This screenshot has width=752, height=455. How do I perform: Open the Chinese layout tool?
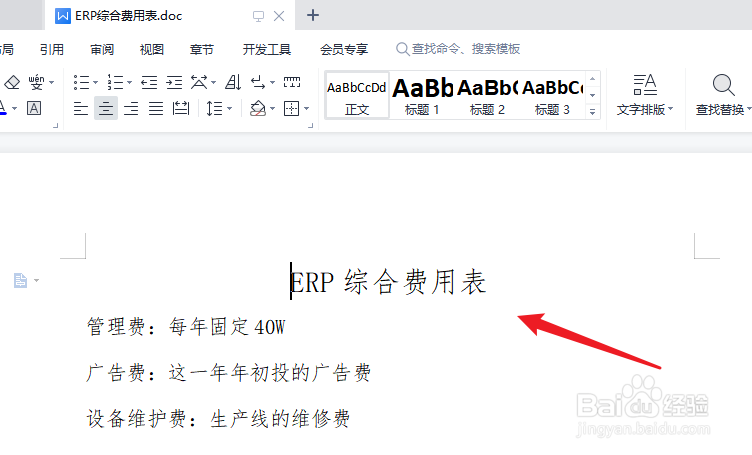coord(199,82)
